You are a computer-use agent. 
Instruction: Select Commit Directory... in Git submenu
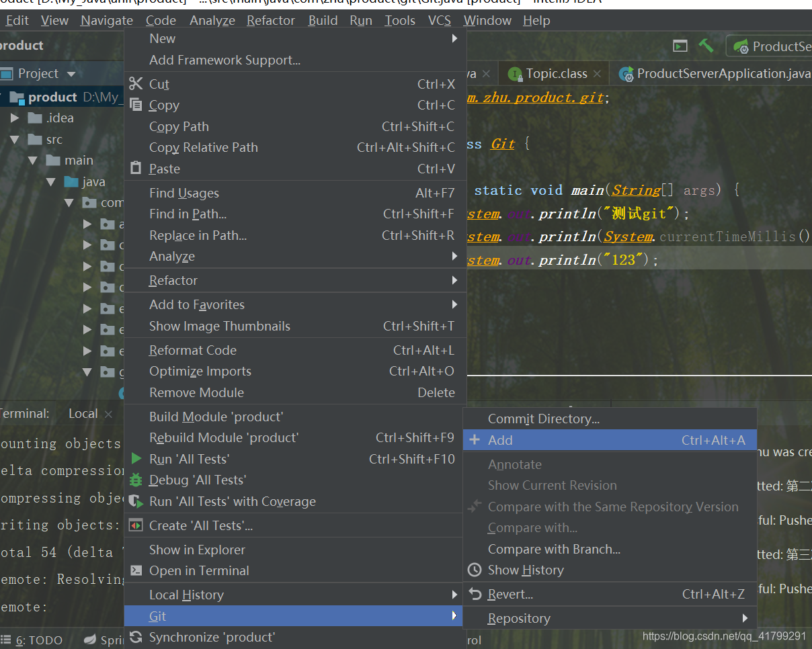(610, 419)
